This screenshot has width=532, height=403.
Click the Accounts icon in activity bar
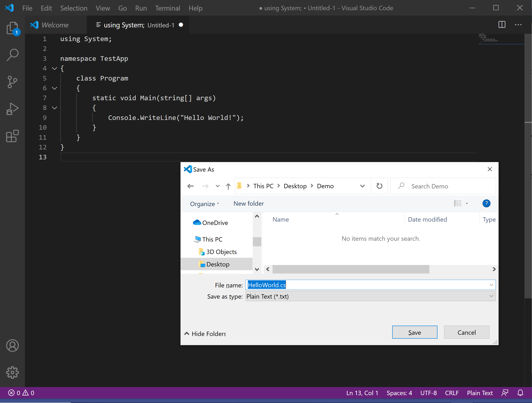point(12,345)
